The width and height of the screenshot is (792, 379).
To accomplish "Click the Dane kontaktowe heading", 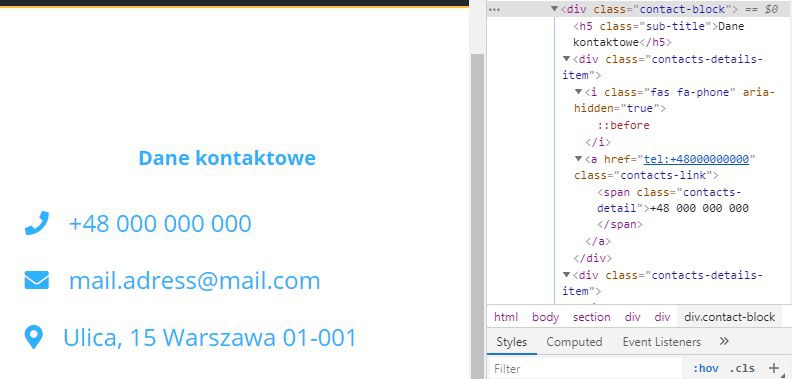I will coord(227,158).
